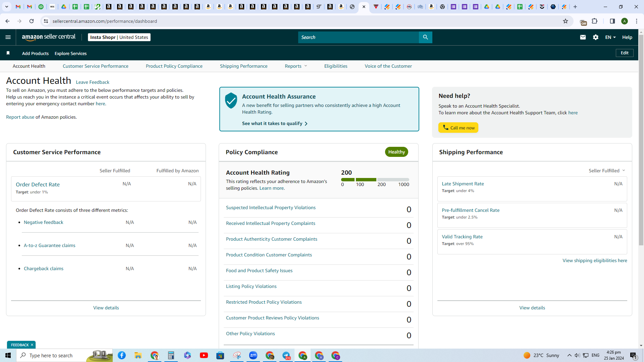Viewport: 644px width, 362px height.
Task: Click the search magnifier button
Action: (425, 37)
